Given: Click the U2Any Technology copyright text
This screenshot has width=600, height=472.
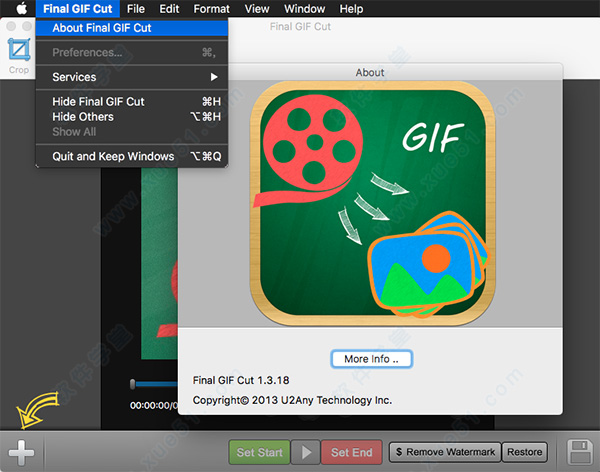Looking at the screenshot, I should pos(292,400).
